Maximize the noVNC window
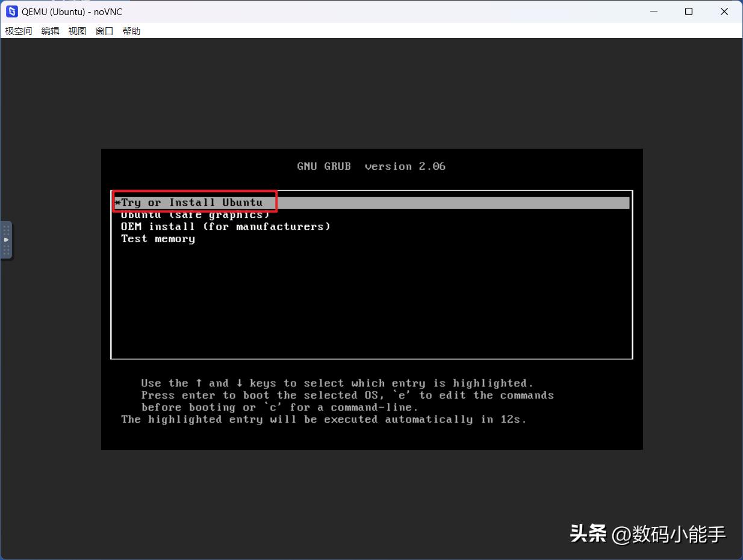 coord(689,11)
